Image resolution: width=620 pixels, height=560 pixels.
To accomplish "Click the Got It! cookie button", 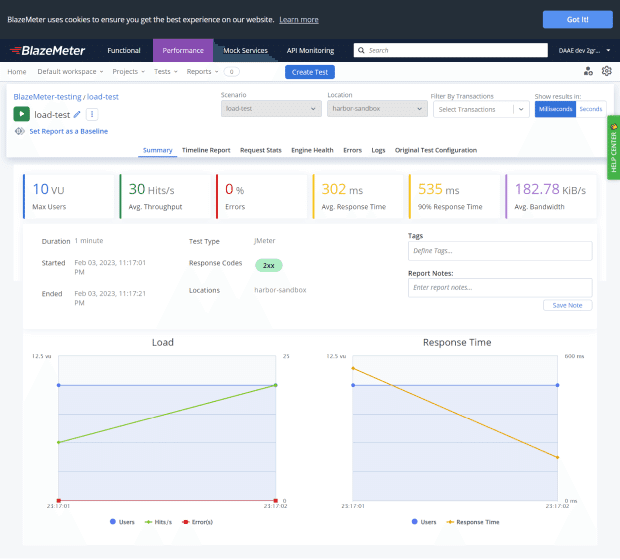I will pyautogui.click(x=578, y=19).
